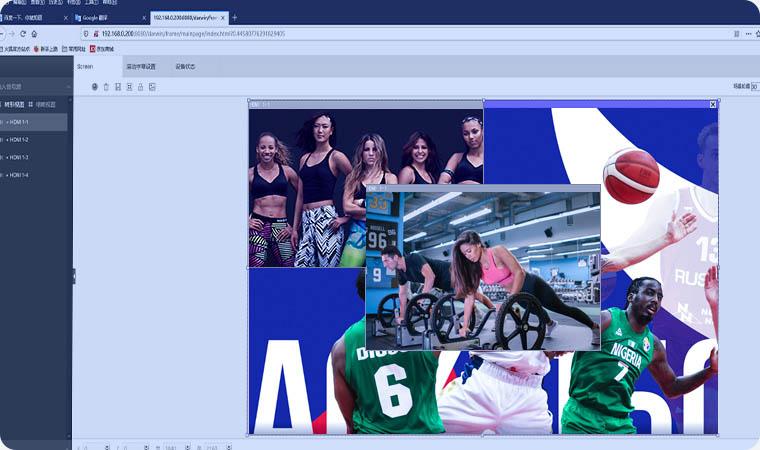The width and height of the screenshot is (760, 450).
Task: Click the fourth toolbar icon after save
Action: tap(129, 87)
